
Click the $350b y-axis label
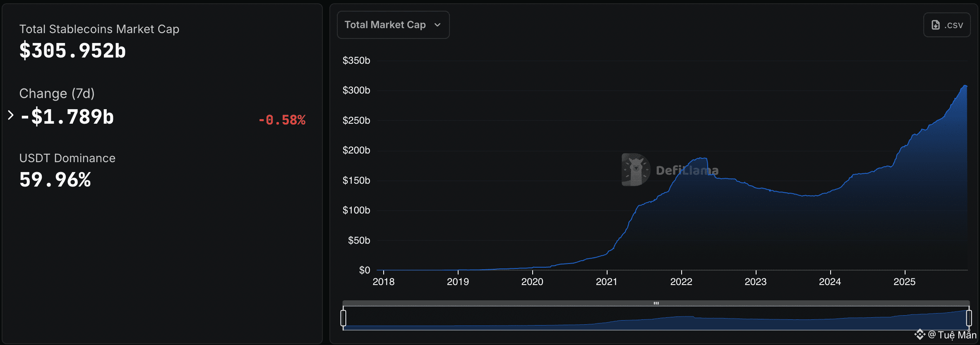(x=356, y=60)
